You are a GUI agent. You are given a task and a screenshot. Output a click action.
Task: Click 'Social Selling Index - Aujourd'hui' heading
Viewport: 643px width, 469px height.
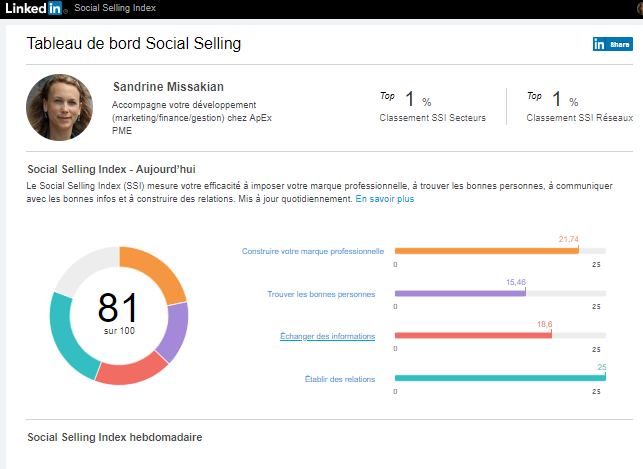pos(111,169)
